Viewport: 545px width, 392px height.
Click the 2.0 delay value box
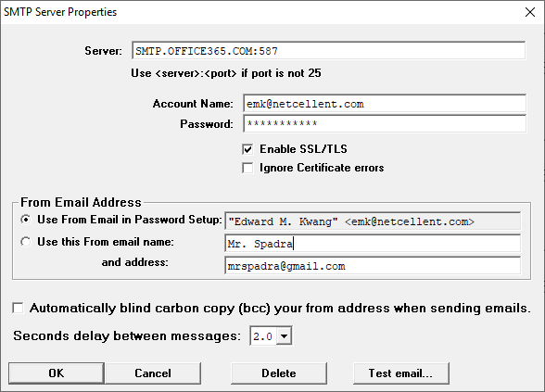click(263, 336)
